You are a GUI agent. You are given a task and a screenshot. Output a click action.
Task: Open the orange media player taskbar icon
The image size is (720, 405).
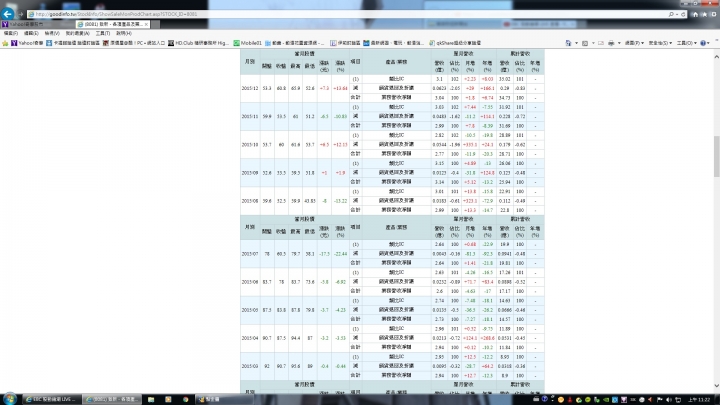(x=168, y=399)
